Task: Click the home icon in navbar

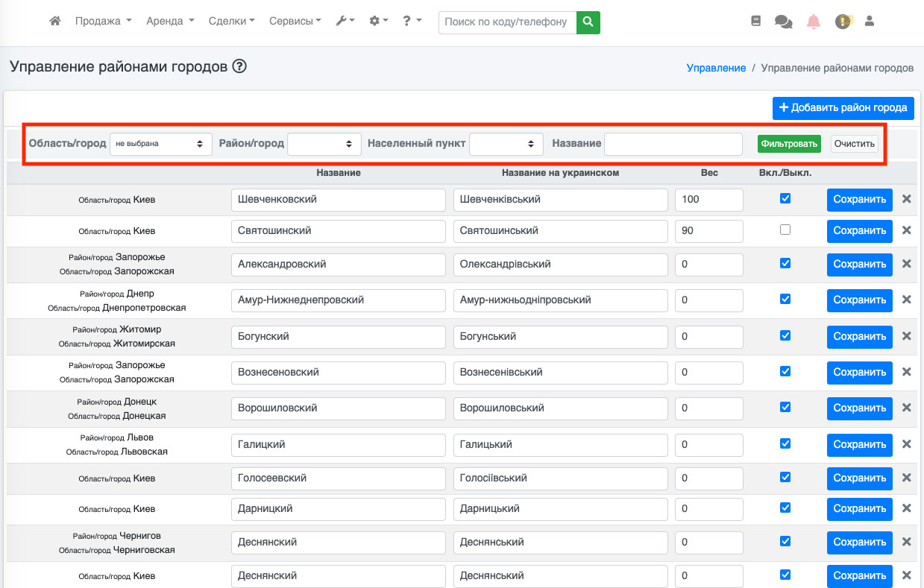Action: point(54,22)
